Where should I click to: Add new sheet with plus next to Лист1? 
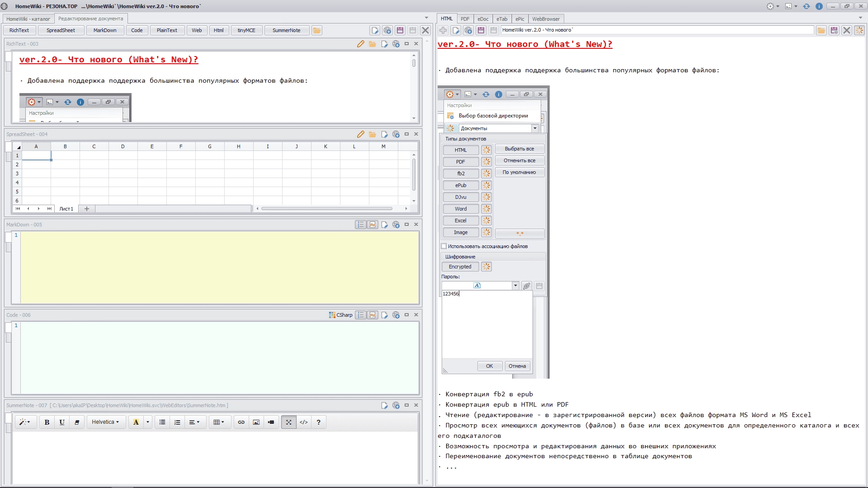click(x=87, y=209)
